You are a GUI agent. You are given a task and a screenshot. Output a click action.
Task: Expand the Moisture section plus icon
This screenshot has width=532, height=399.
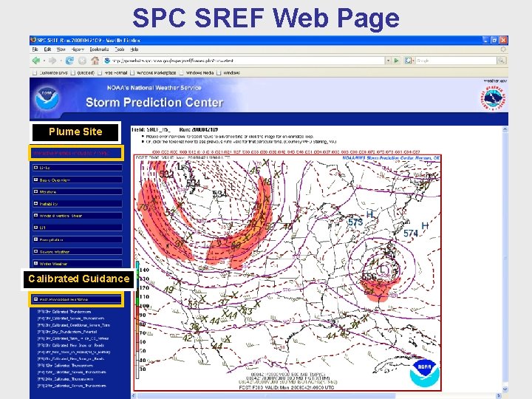35,191
